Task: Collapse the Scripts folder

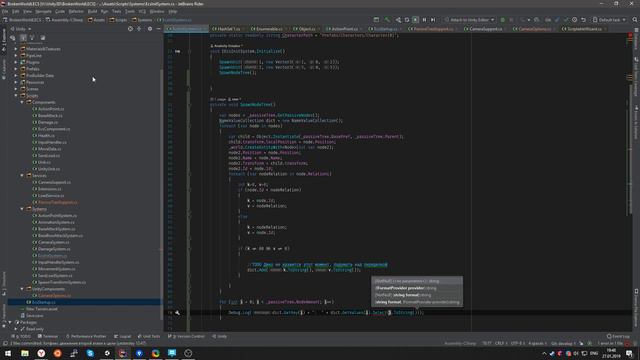Action: point(16,96)
